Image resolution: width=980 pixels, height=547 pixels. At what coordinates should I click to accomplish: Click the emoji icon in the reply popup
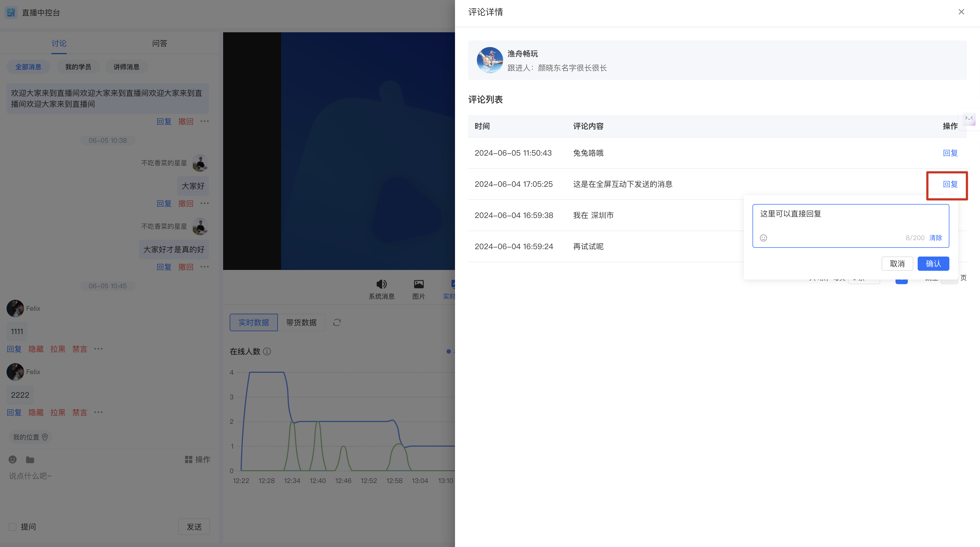click(763, 238)
